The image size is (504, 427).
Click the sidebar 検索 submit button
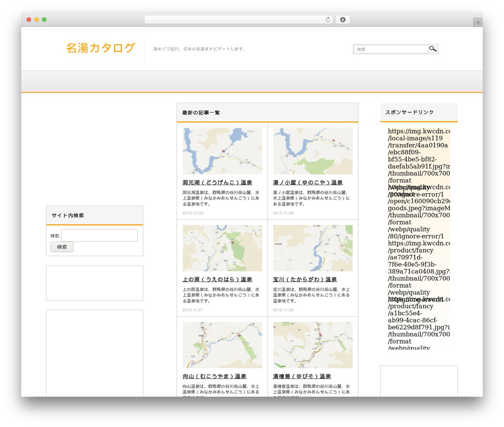62,247
